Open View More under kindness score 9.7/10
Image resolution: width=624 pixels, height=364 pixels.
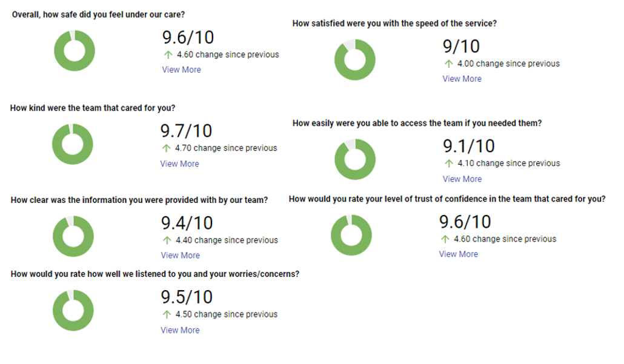(x=179, y=164)
